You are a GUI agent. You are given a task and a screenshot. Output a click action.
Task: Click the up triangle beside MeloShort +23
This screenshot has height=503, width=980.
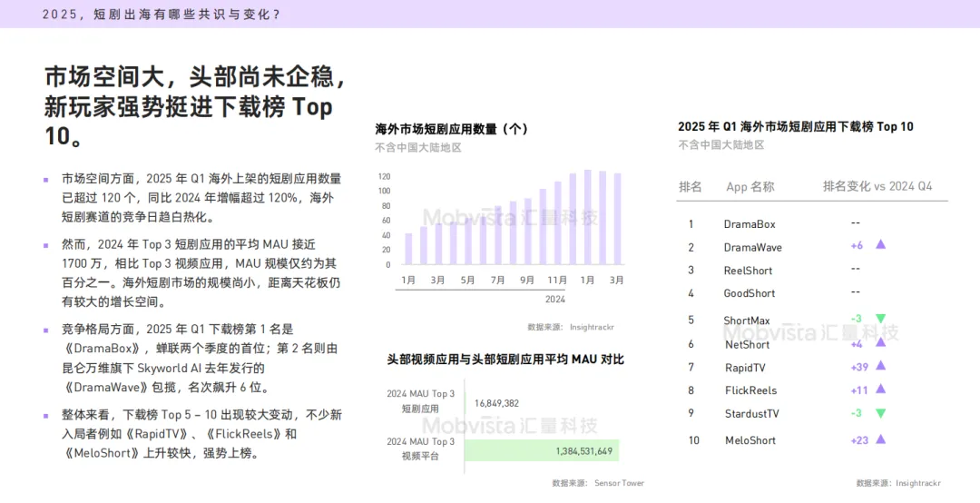tap(880, 439)
